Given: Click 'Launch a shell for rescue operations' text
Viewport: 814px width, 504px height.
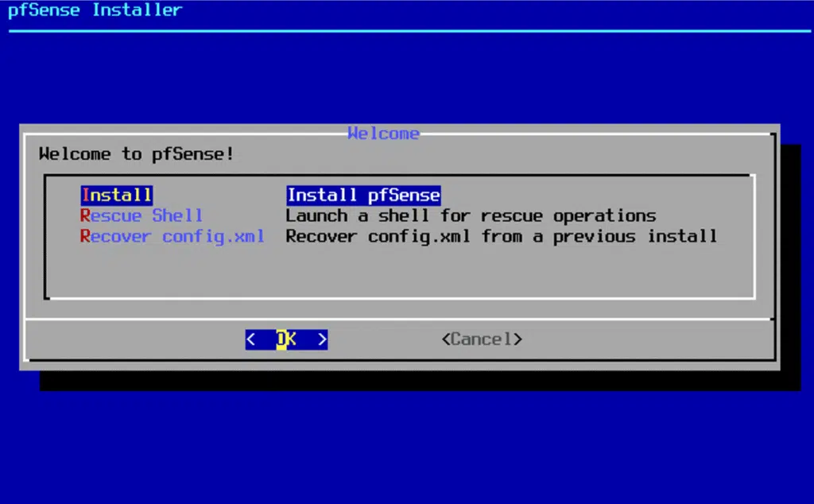Looking at the screenshot, I should pos(471,215).
